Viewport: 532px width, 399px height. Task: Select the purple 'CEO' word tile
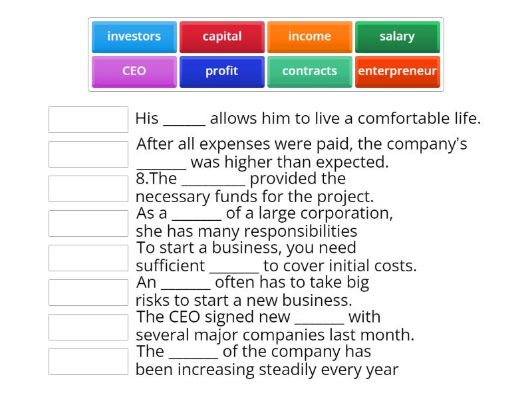(x=134, y=71)
